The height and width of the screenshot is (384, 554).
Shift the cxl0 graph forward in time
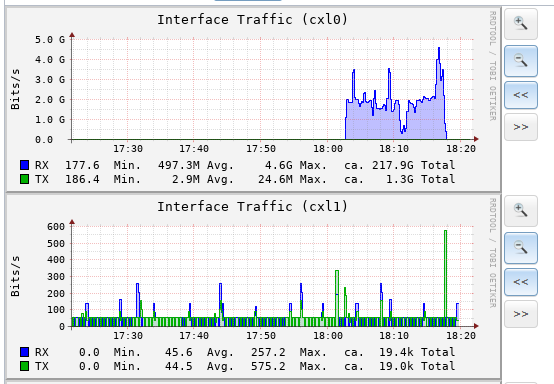point(521,127)
